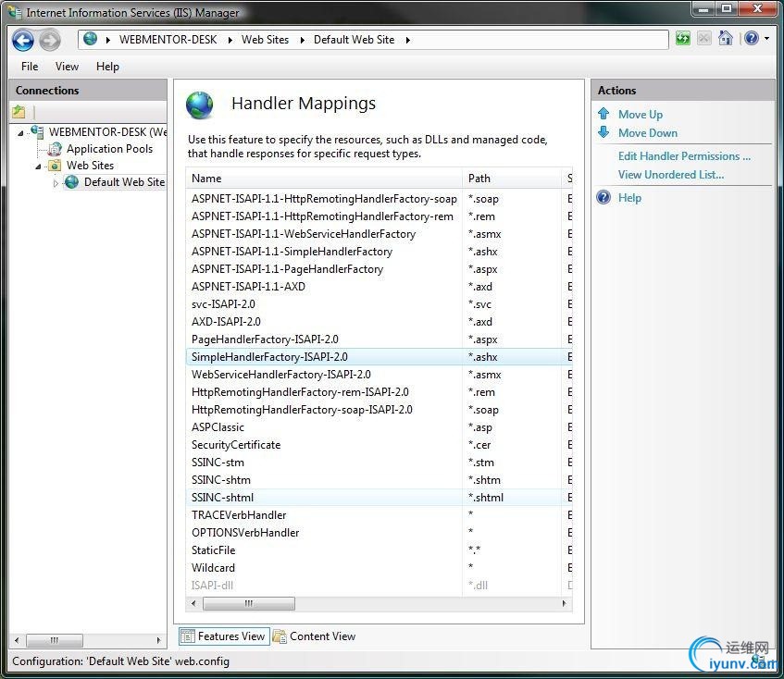Screen dimensions: 784x679
Task: Open the File menu
Action: click(x=30, y=67)
